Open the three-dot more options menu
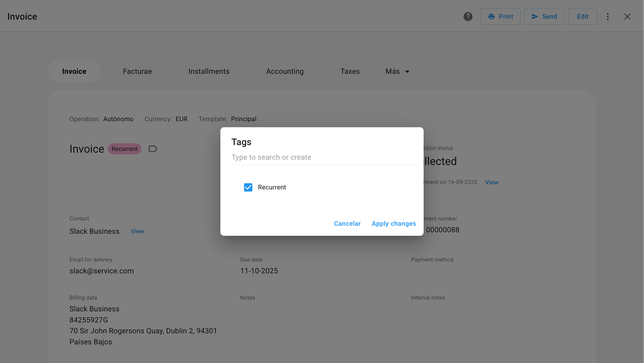This screenshot has width=644, height=363. point(607,17)
